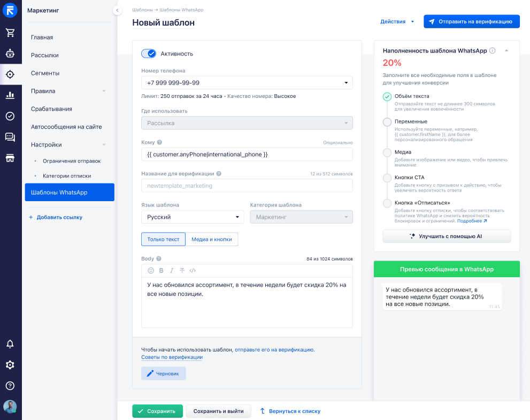Viewport: 530px width, 420px height.
Task: Select the Только текст option
Action: pyautogui.click(x=163, y=239)
